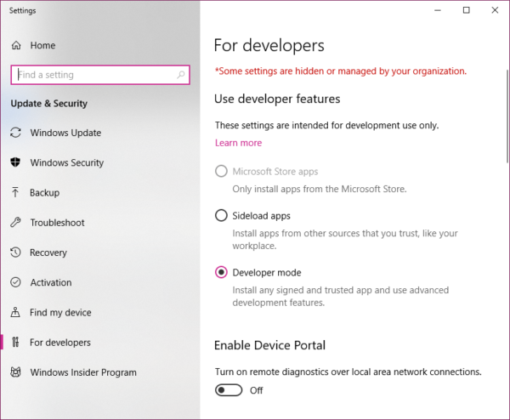This screenshot has width=510, height=420.
Task: Click 'Only install apps from the Microsoft Store' text
Action: 320,189
